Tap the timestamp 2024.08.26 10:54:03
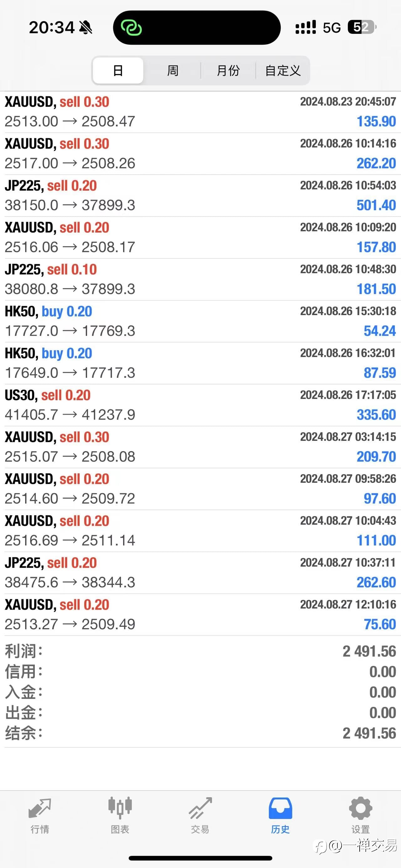The image size is (401, 868). click(348, 185)
